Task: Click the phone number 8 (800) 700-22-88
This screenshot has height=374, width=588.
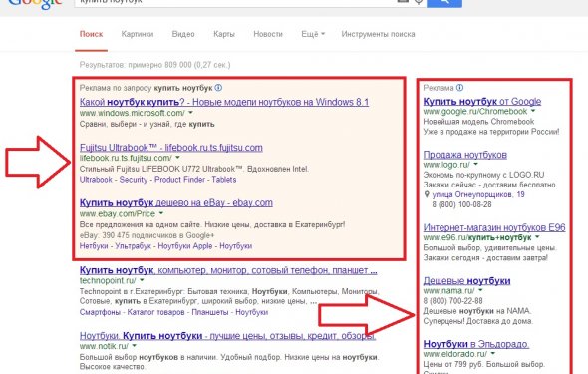Action: [452, 301]
